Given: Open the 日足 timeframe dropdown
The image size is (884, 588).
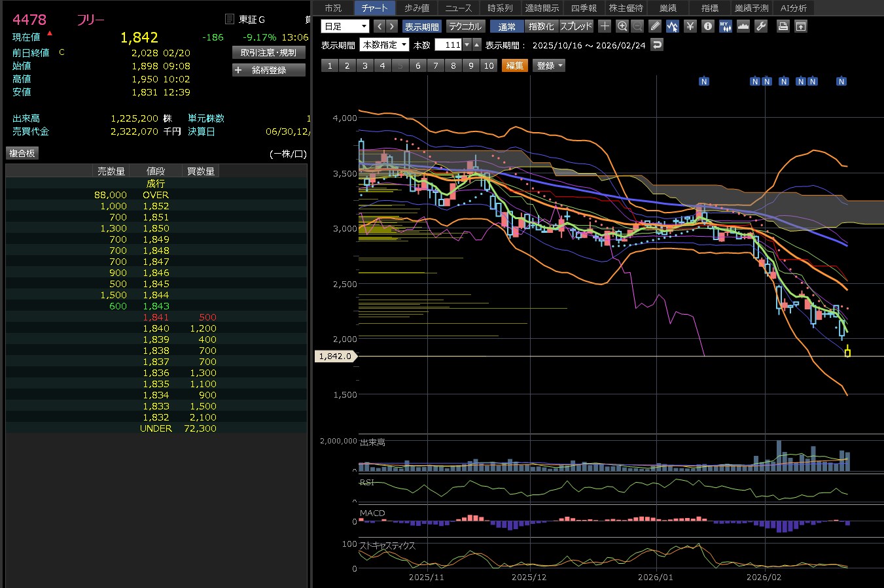Looking at the screenshot, I should coord(345,26).
